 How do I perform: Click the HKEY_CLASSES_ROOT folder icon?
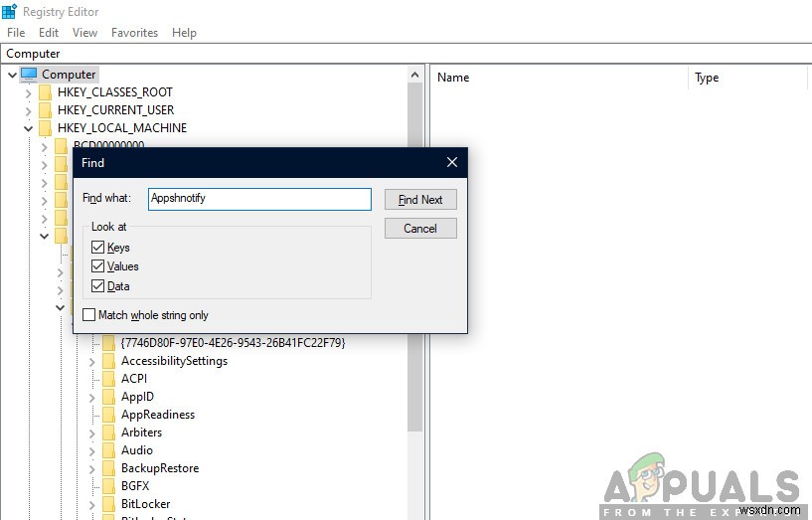[x=46, y=92]
